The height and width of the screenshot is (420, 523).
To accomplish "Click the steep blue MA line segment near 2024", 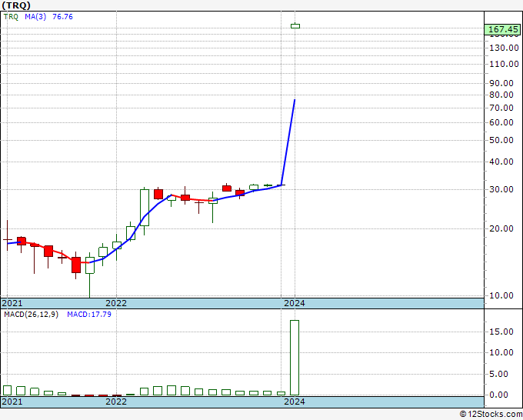I will (288, 142).
